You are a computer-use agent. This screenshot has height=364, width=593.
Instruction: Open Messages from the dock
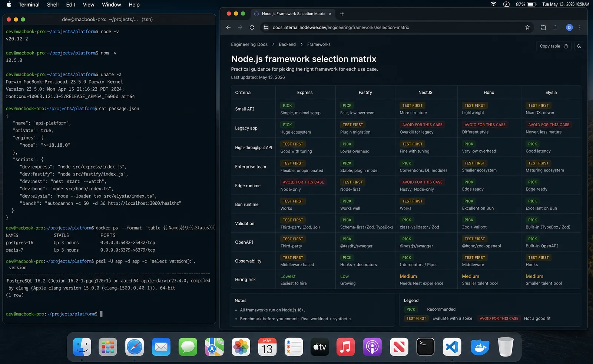188,347
